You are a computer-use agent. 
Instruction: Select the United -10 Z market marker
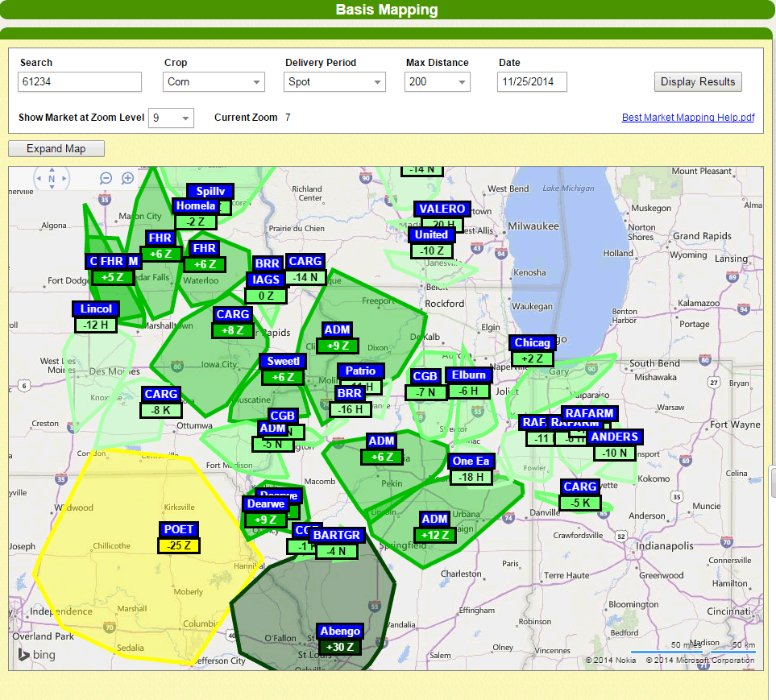(x=432, y=243)
